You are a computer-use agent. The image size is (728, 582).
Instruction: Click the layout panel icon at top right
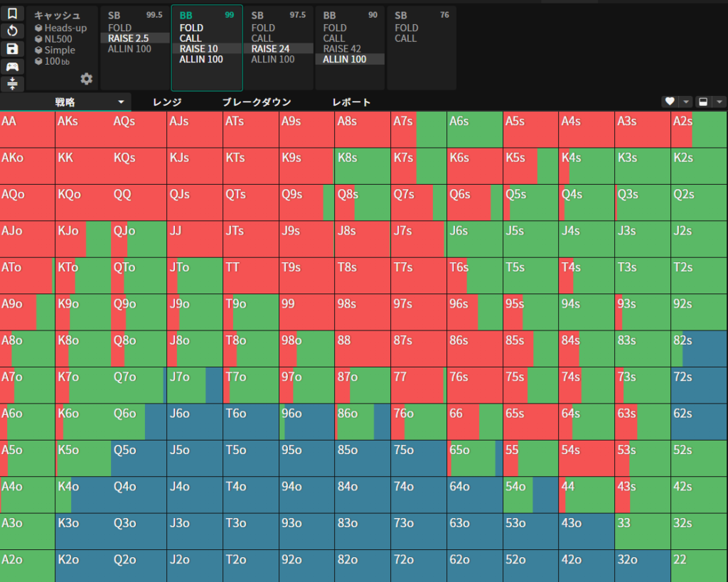coord(703,102)
